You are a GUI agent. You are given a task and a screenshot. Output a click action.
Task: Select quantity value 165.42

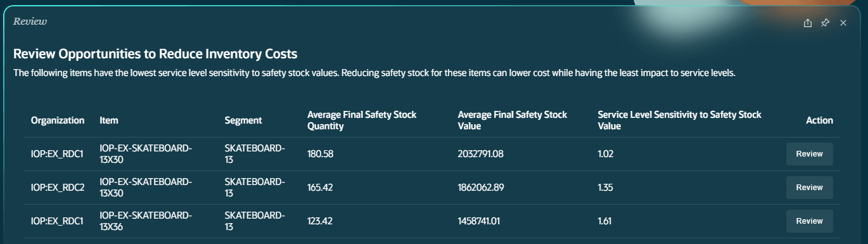pos(320,188)
